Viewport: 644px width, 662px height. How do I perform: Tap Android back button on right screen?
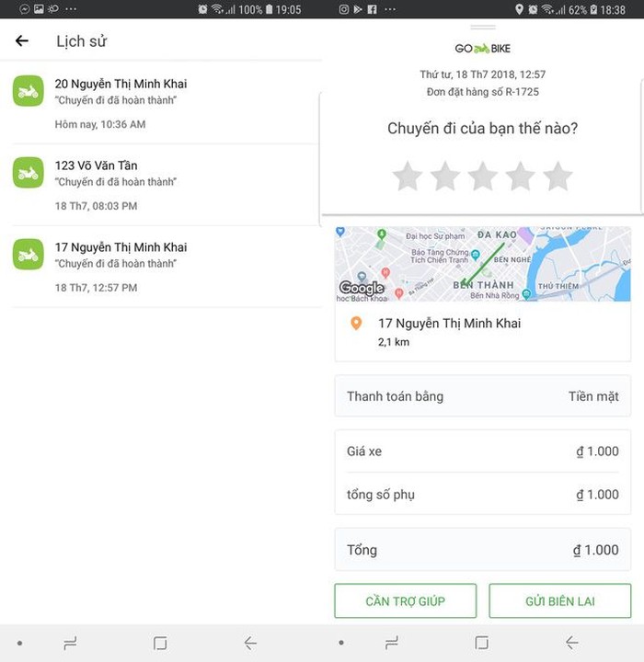[571, 643]
